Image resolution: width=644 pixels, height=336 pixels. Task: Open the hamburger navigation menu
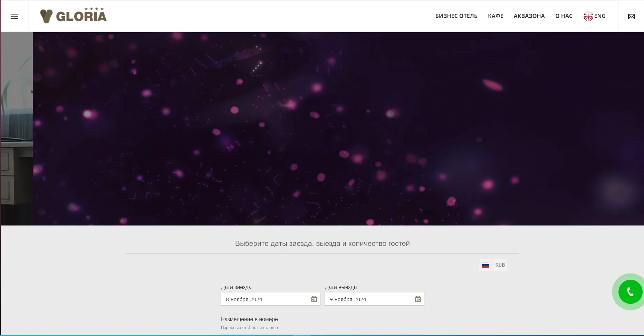(15, 16)
